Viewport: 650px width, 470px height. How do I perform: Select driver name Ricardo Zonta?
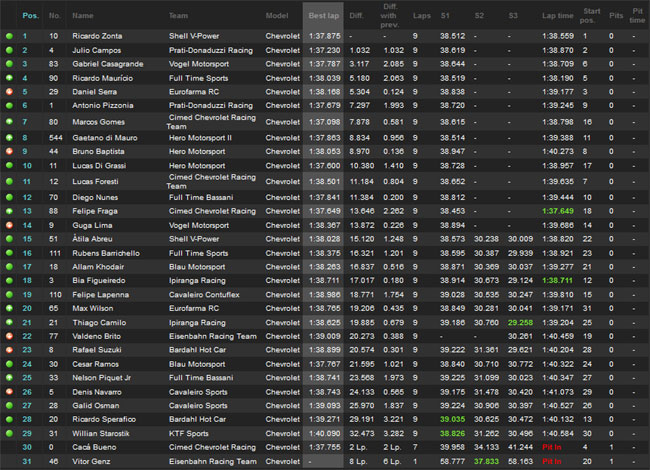(x=97, y=36)
